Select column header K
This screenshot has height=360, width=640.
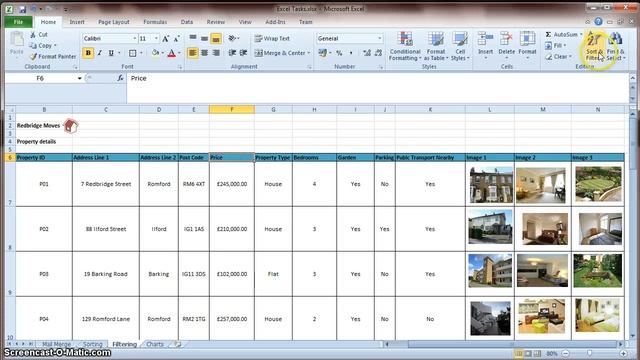[x=430, y=109]
